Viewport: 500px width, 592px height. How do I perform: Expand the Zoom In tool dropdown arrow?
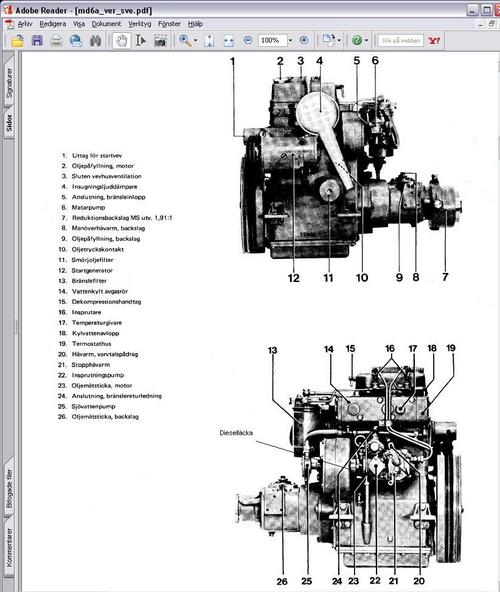click(x=195, y=40)
